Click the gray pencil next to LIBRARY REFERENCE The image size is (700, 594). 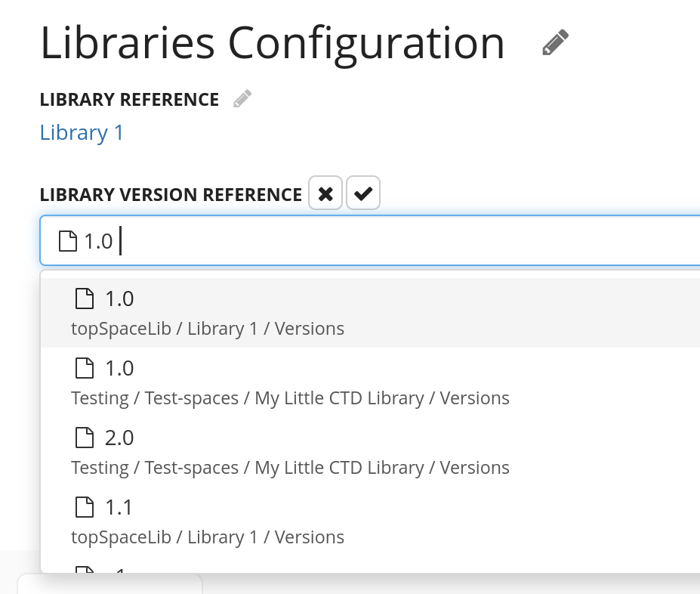[x=242, y=99]
